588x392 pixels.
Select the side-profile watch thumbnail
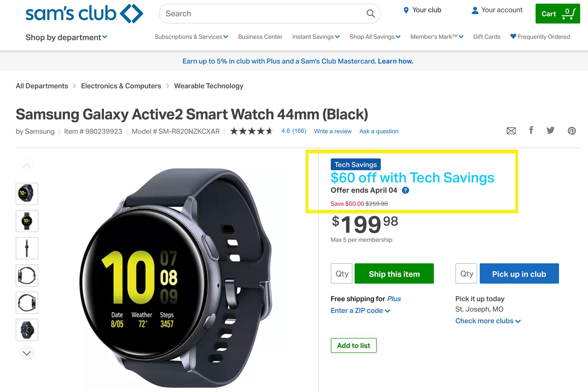27,248
